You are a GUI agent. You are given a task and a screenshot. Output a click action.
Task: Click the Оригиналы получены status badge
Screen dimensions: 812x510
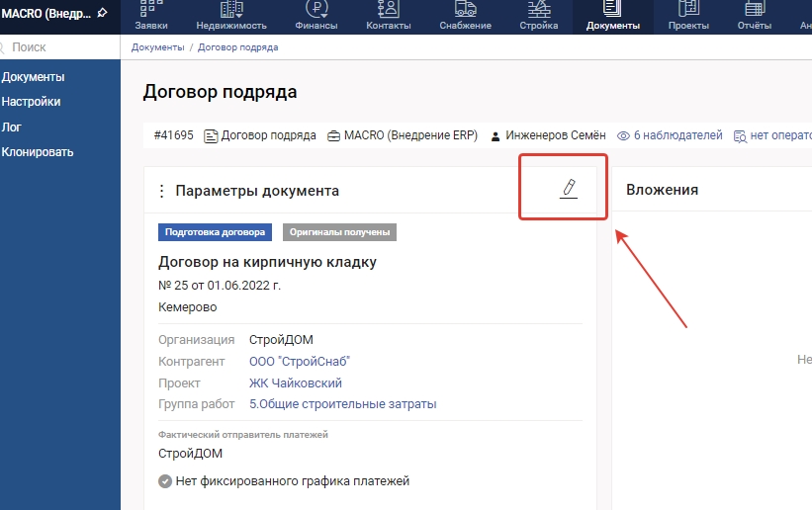point(339,232)
